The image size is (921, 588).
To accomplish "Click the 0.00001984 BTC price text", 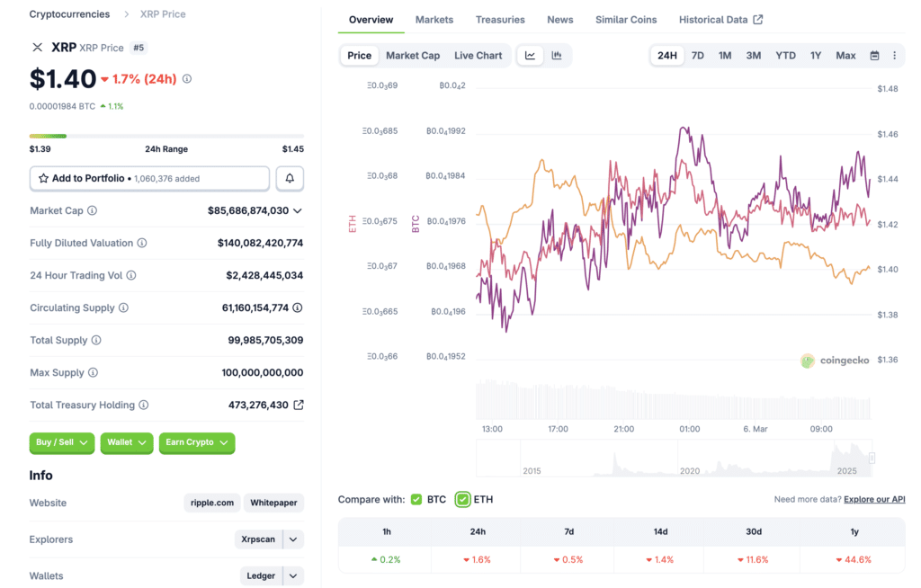I will tap(62, 106).
